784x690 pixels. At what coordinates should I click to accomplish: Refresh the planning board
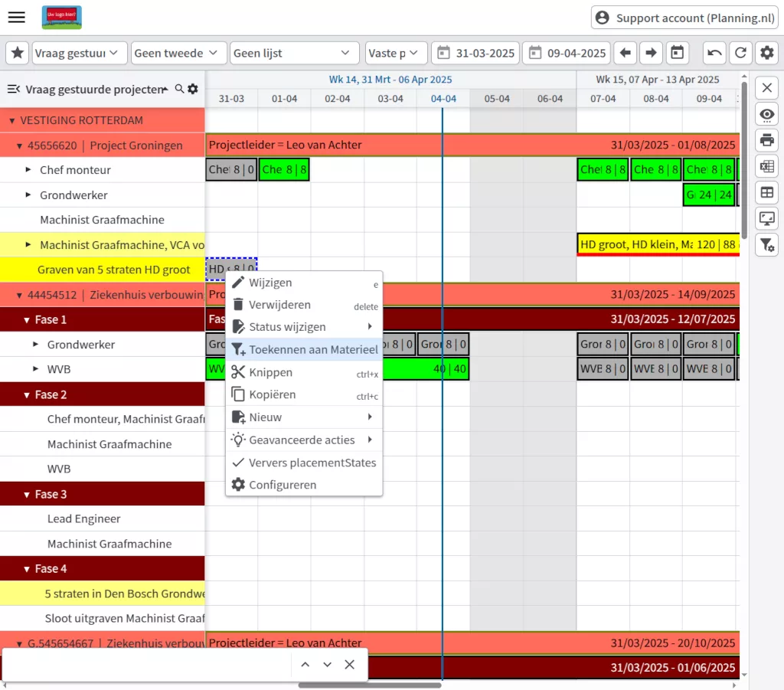pyautogui.click(x=740, y=53)
